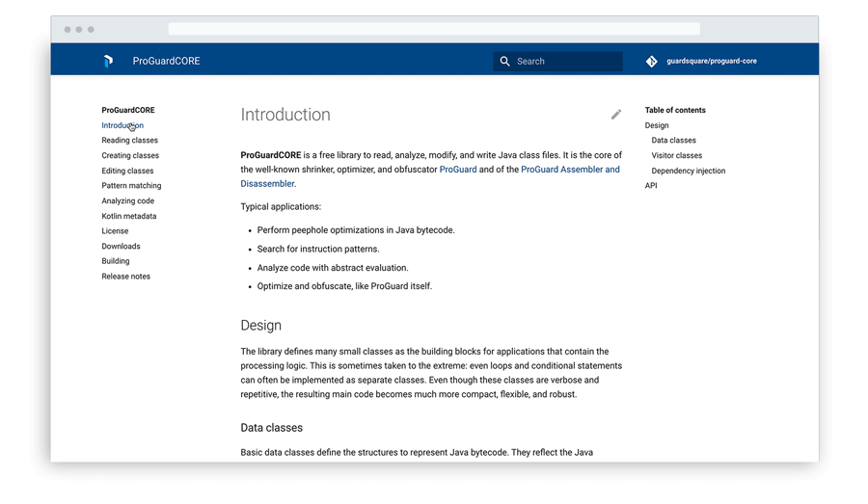The image size is (868, 504).
Task: Open Pattern matching page
Action: [131, 186]
